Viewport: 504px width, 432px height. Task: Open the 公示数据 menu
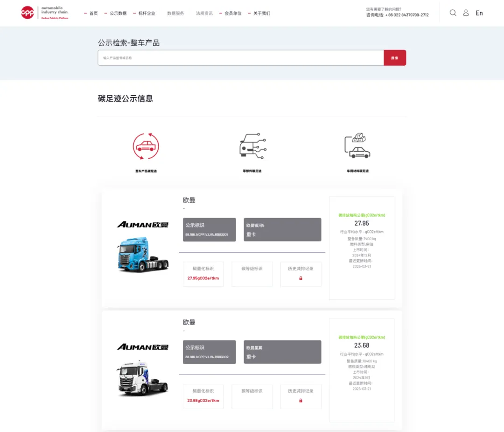[x=118, y=13]
